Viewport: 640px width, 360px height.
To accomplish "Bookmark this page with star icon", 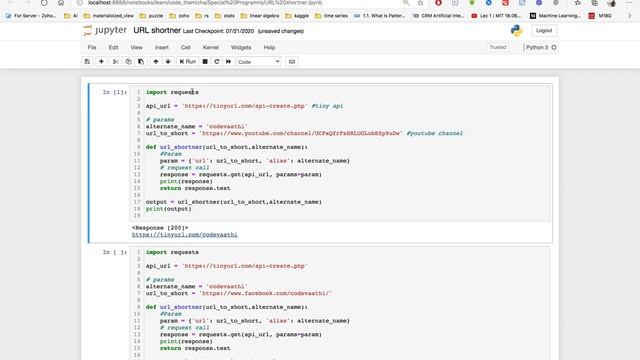I will coord(420,3).
